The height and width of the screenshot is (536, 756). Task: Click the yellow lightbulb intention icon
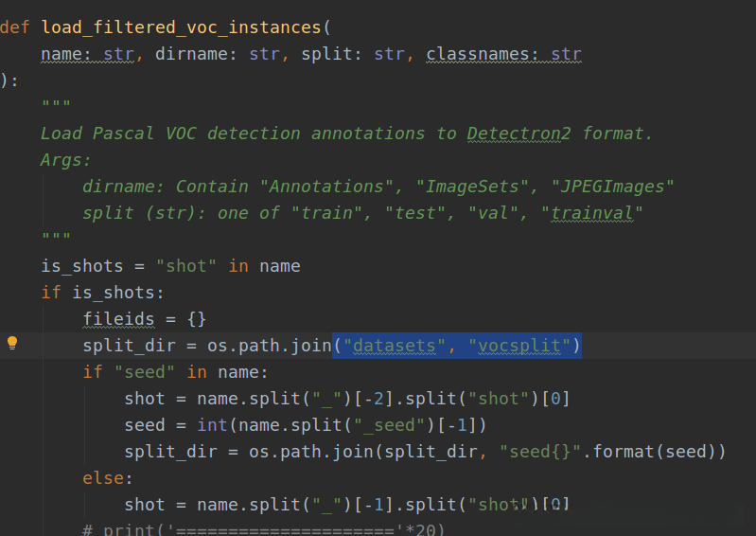(12, 343)
